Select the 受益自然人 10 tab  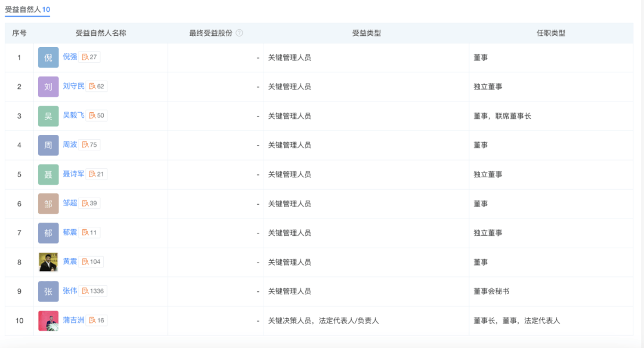27,10
